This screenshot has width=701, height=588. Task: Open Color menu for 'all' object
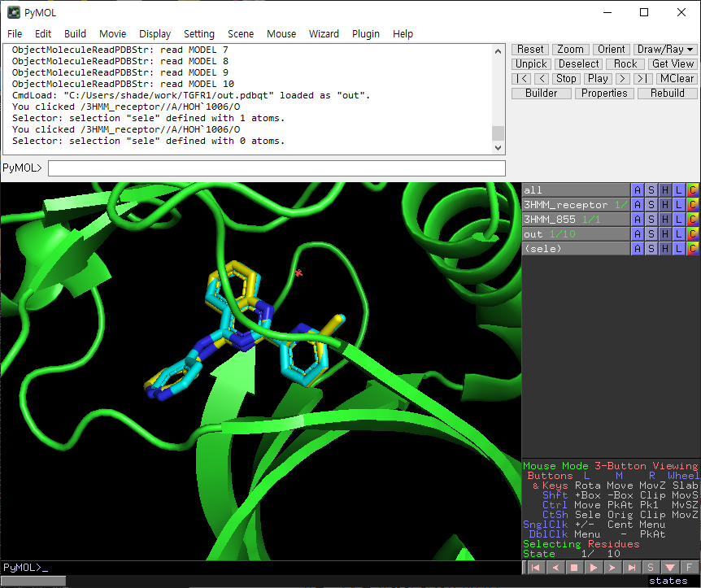point(693,190)
